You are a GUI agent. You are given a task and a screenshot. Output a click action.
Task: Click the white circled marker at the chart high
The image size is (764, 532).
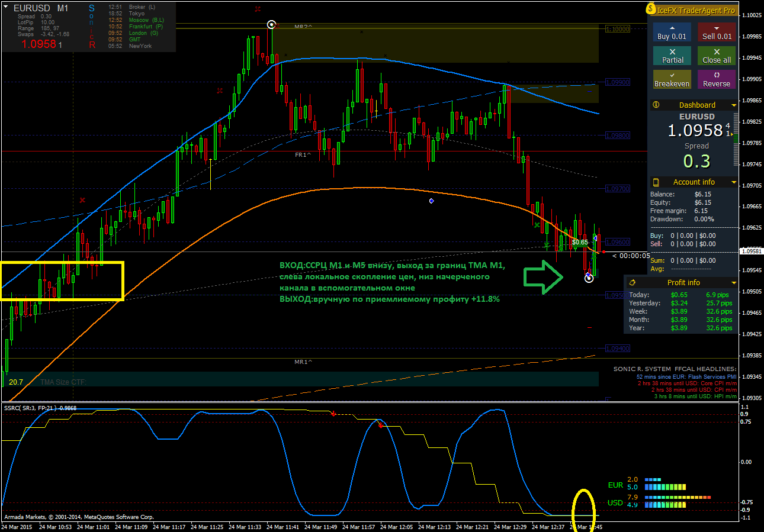coord(272,25)
